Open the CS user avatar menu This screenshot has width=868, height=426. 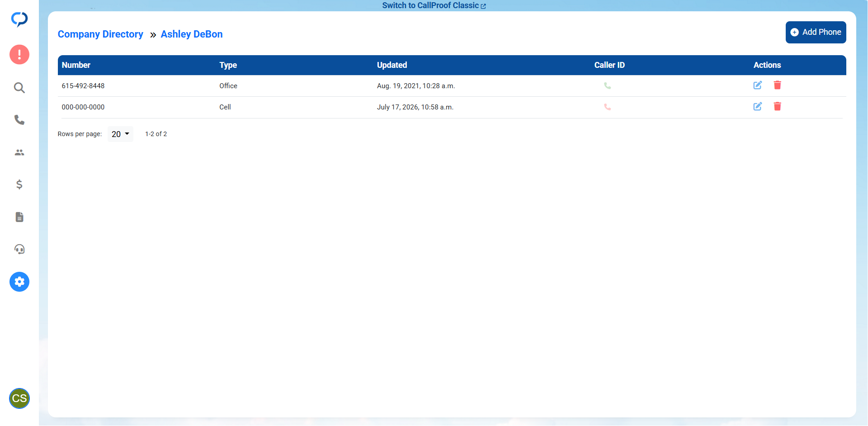(x=19, y=398)
